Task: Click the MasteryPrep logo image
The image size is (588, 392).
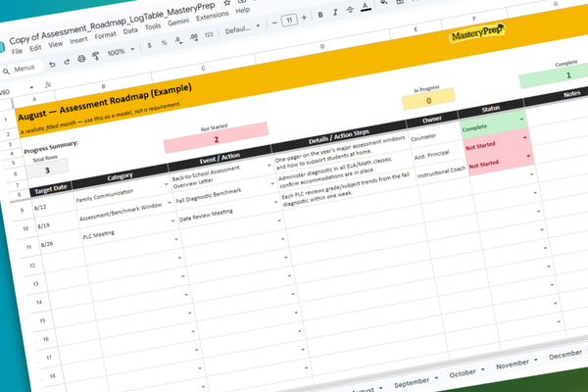Action: (476, 33)
